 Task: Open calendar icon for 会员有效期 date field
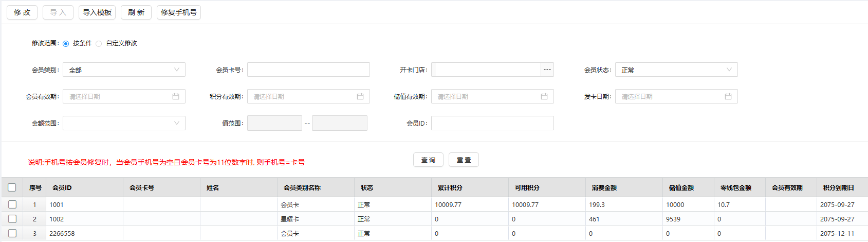coord(176,96)
